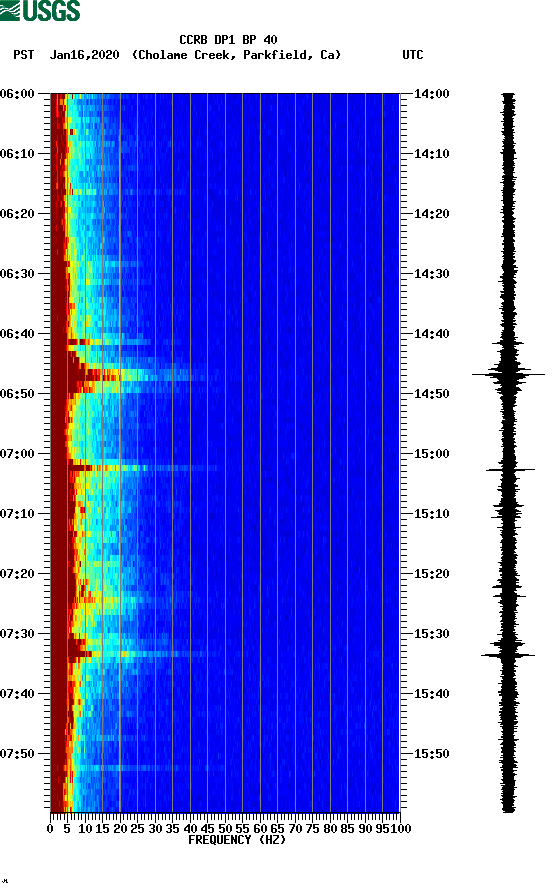Click the '50' frequency axis label
This screenshot has height=892, width=552.
(225, 829)
